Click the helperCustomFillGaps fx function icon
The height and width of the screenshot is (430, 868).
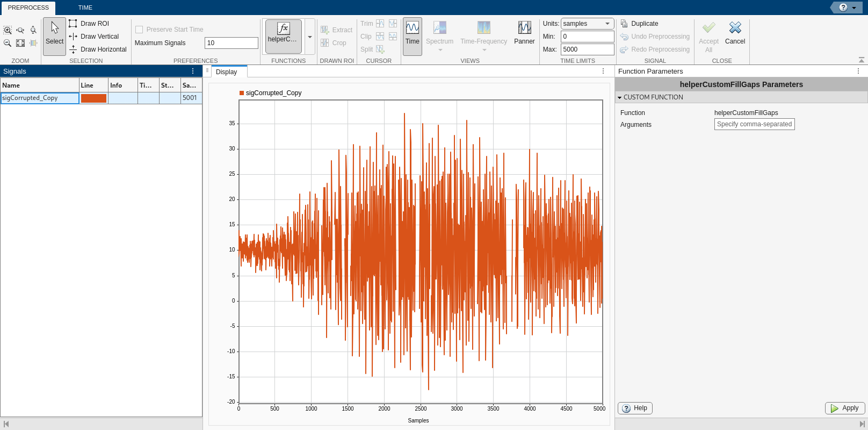point(283,36)
